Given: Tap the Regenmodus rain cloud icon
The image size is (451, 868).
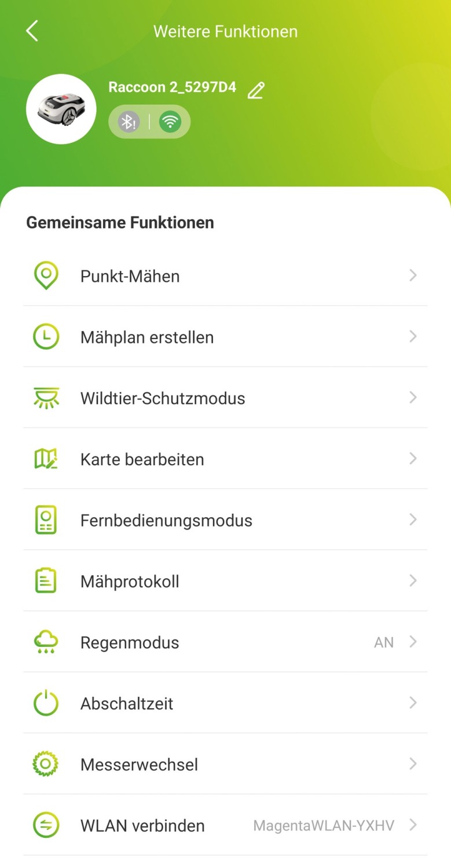Looking at the screenshot, I should 46,642.
